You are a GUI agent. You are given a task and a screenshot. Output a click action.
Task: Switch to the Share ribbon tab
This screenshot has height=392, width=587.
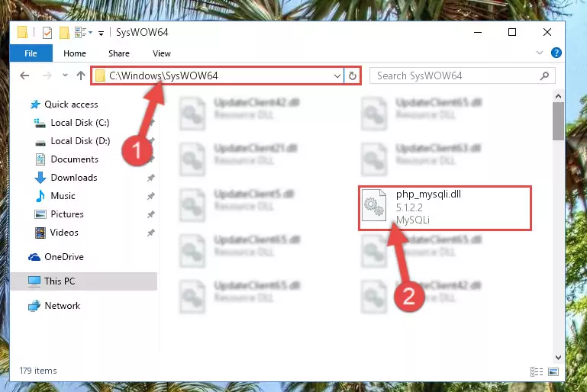pos(119,53)
